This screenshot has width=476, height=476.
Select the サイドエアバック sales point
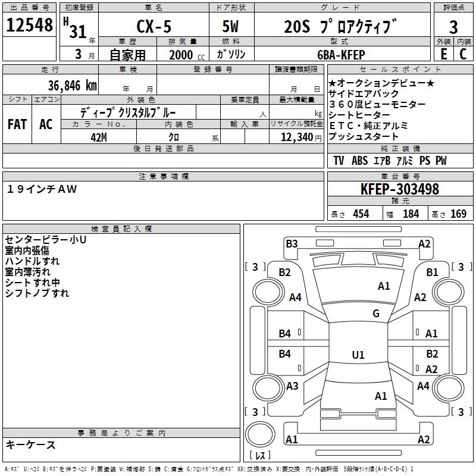click(364, 93)
